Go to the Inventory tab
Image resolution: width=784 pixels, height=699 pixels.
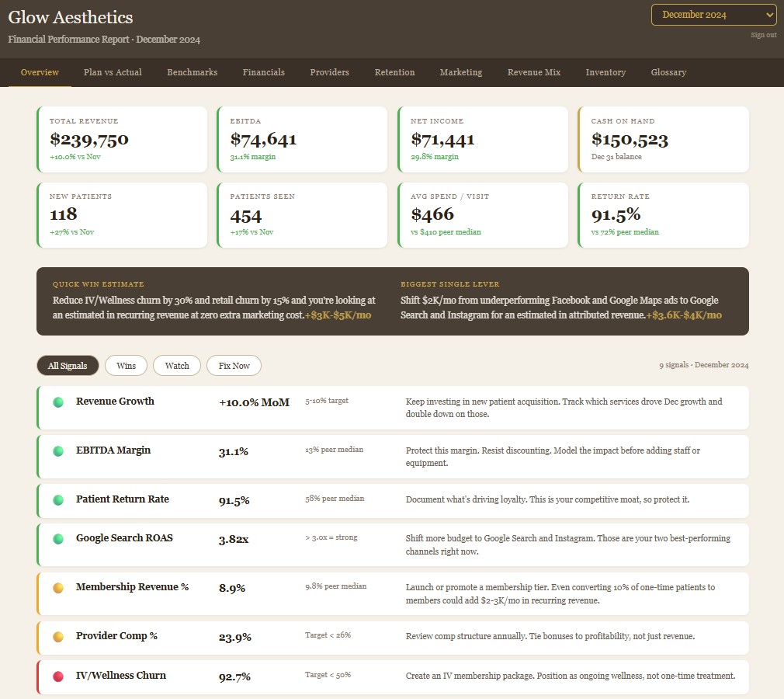(605, 72)
